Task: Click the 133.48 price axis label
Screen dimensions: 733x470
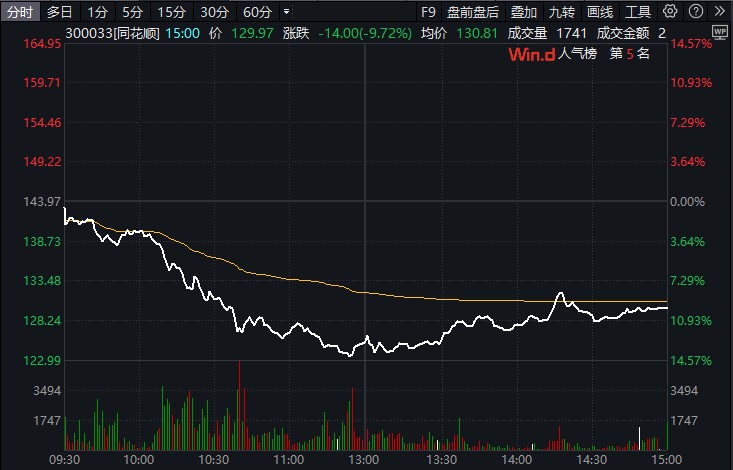Action: tap(43, 281)
